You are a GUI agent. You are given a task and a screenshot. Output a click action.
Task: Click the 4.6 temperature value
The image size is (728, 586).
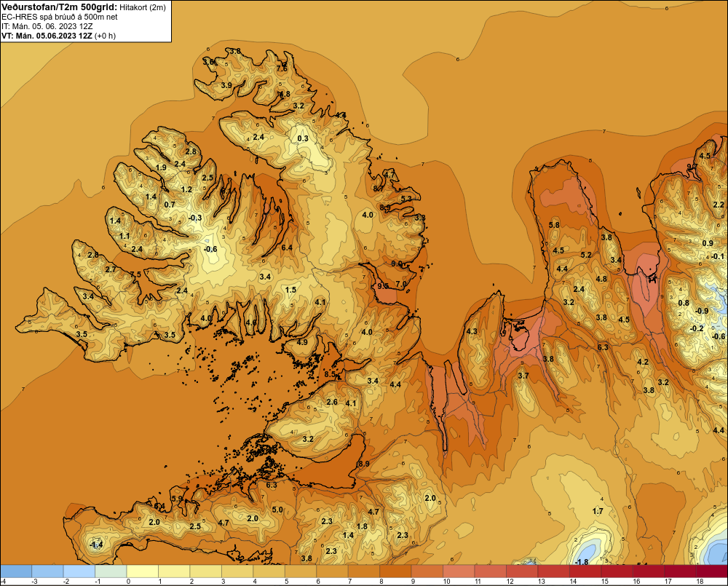click(x=251, y=322)
